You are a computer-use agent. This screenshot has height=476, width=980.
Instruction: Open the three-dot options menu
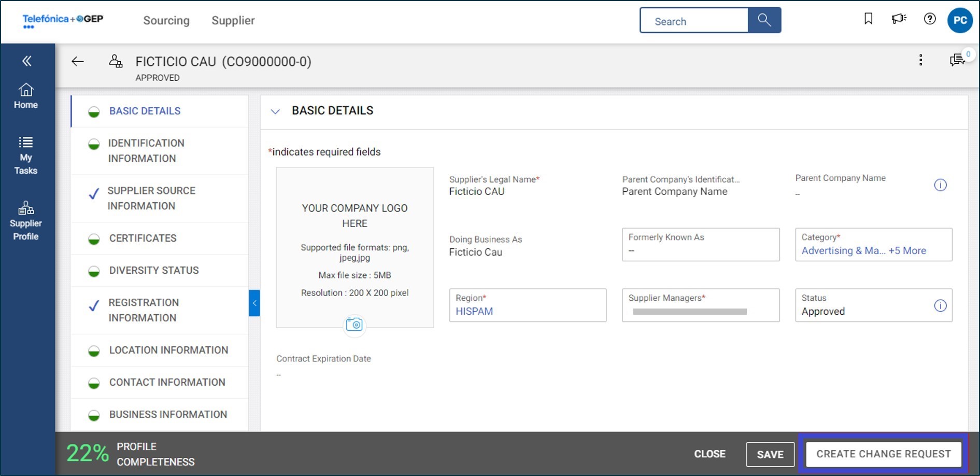[x=921, y=61]
